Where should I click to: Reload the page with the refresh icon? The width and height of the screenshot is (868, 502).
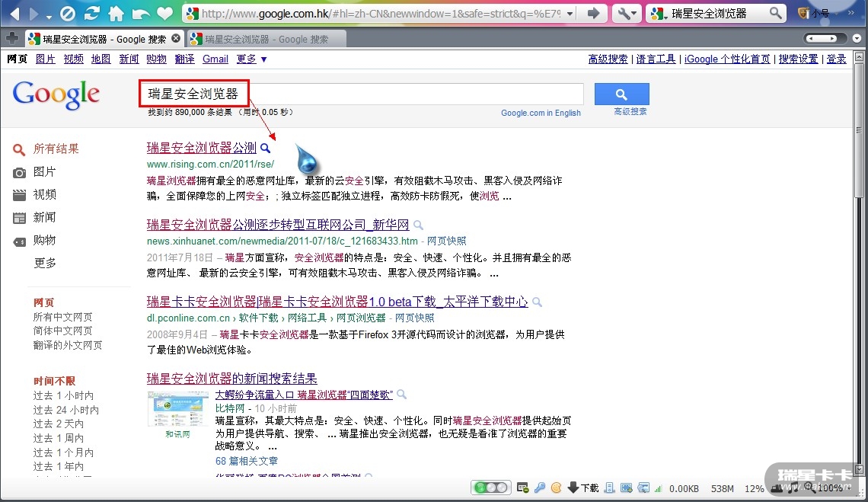pyautogui.click(x=92, y=13)
